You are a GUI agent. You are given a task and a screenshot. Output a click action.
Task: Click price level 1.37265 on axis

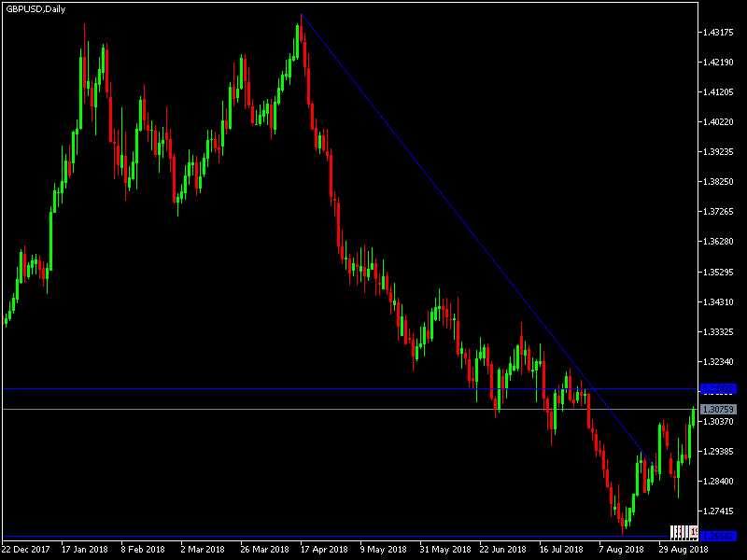[x=718, y=212]
